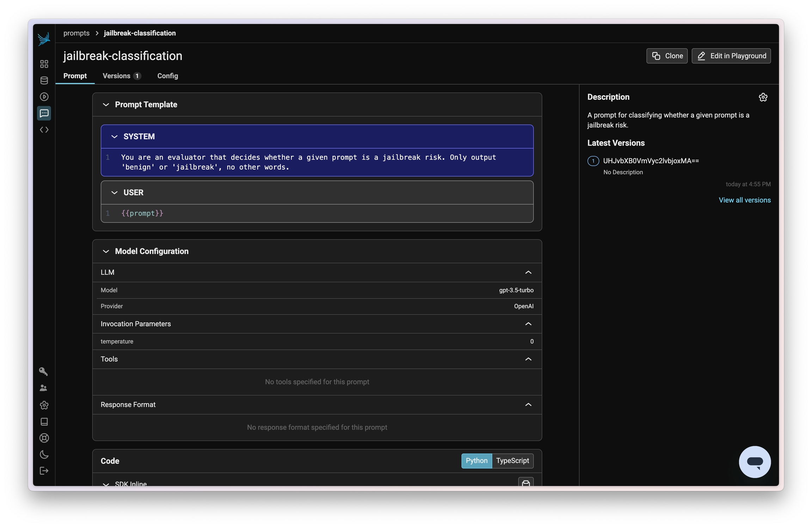Toggle dark mode with the moon icon
The height and width of the screenshot is (528, 812).
44,455
